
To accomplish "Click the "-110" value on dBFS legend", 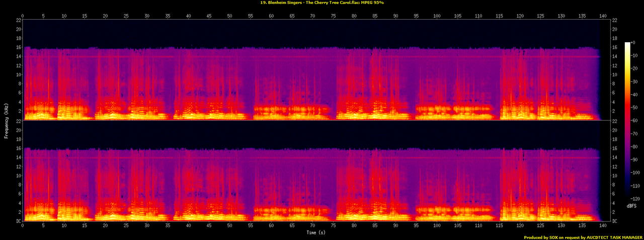I will pos(636,185).
